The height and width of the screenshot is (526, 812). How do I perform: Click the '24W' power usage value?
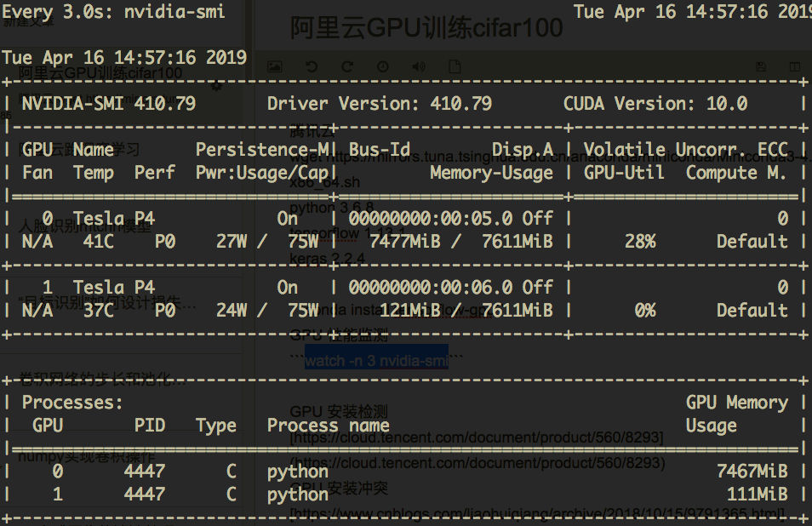pos(232,310)
